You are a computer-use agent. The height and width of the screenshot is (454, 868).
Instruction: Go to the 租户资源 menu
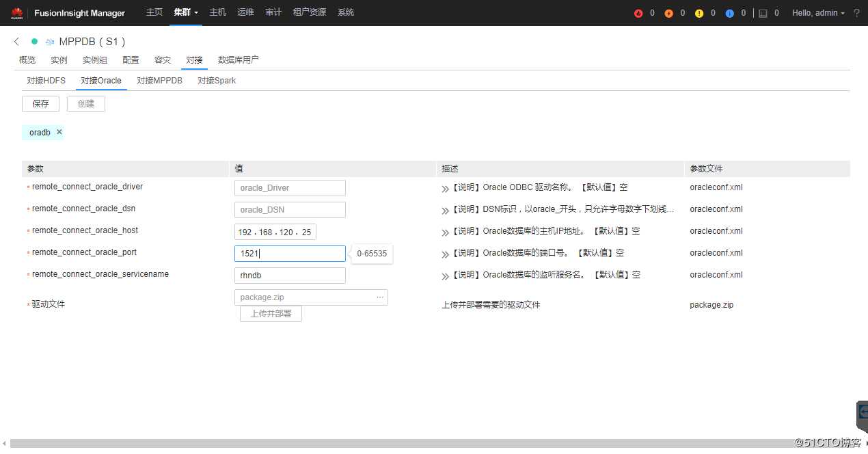coord(309,12)
